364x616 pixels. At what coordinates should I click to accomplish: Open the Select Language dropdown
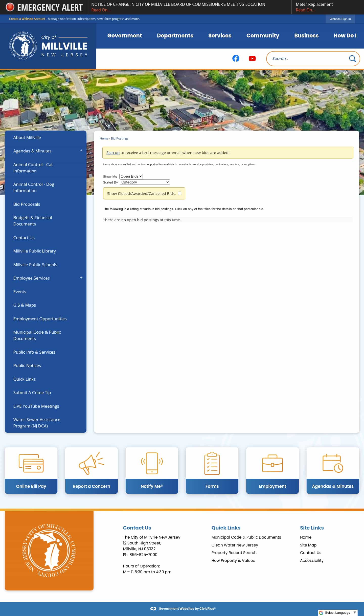pos(340,612)
